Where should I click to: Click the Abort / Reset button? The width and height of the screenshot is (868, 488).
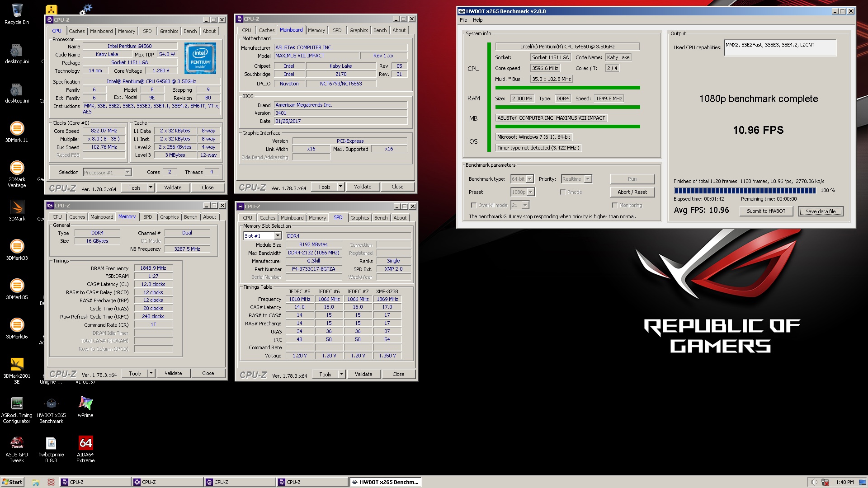(632, 192)
